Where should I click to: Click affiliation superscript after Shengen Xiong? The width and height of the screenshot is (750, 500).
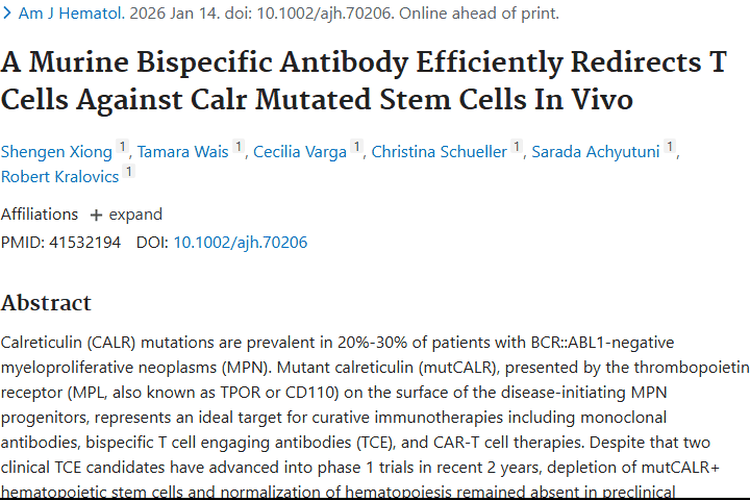[x=123, y=147]
